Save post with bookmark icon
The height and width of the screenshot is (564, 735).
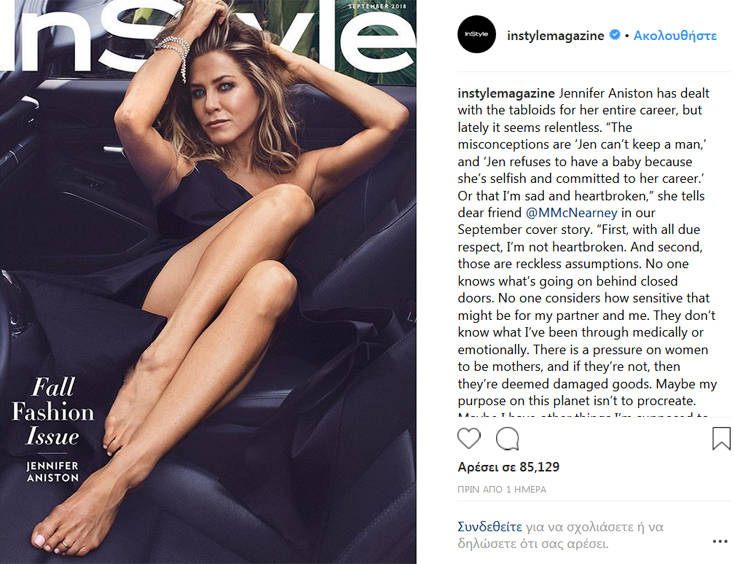pos(721,438)
